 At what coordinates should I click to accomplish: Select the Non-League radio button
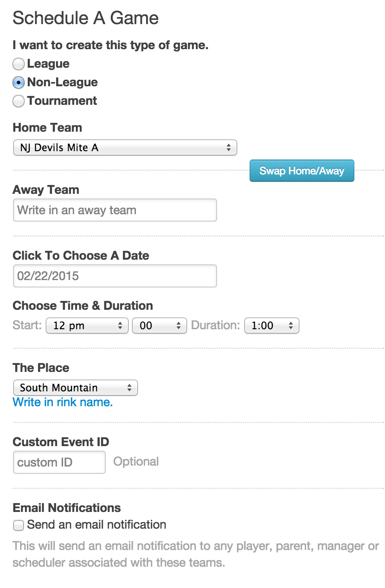(x=19, y=83)
